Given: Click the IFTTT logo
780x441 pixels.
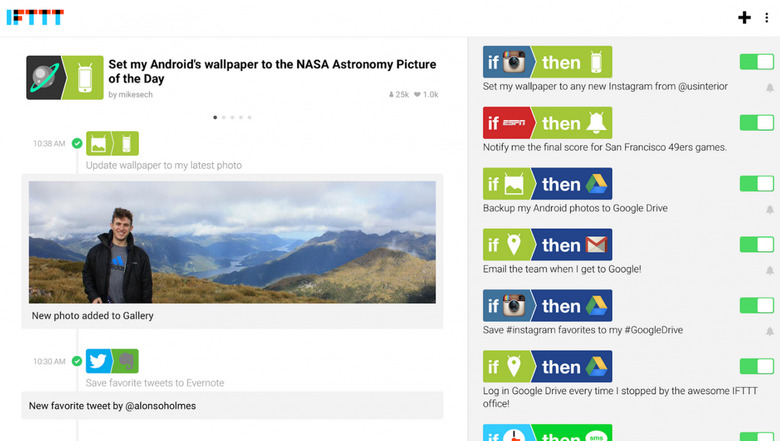Looking at the screenshot, I should tap(35, 17).
